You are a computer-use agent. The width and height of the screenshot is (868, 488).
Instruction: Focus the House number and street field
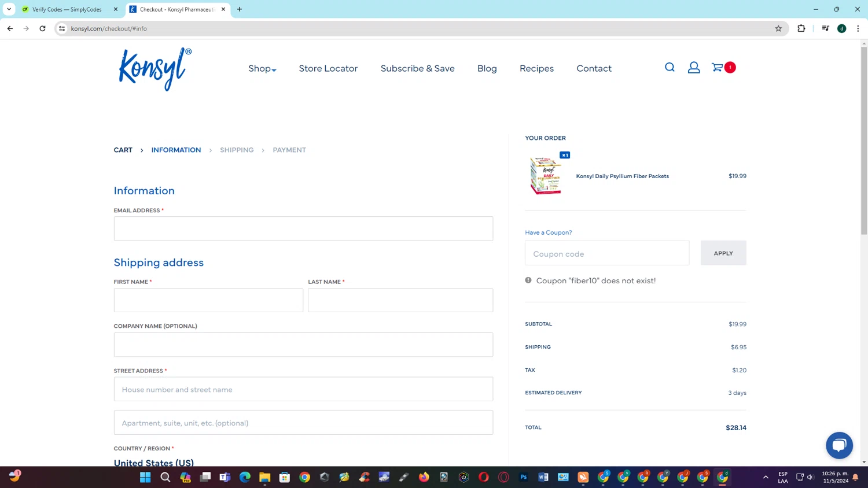(x=303, y=389)
